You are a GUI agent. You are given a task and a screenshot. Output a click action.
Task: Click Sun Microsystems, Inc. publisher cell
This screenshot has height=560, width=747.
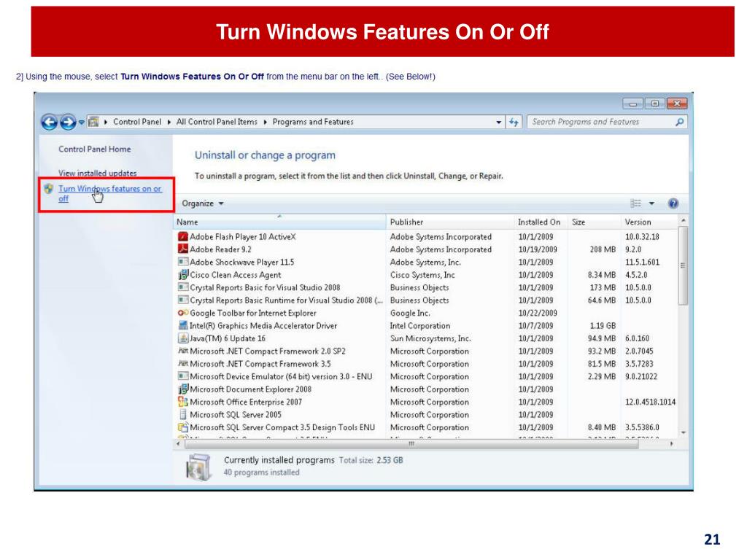[430, 338]
